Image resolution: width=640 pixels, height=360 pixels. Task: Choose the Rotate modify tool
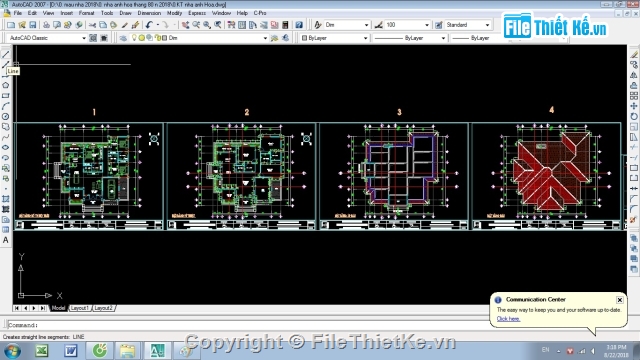click(633, 116)
